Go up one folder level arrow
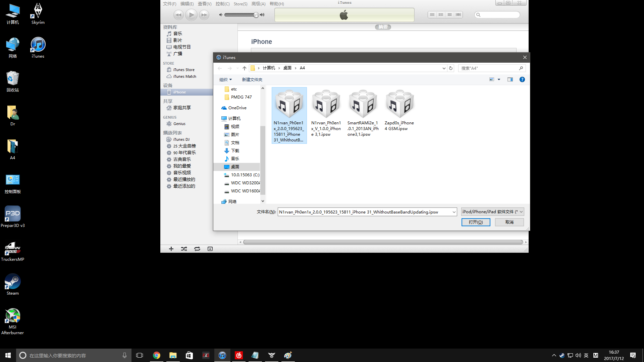The width and height of the screenshot is (644, 362). [x=245, y=68]
